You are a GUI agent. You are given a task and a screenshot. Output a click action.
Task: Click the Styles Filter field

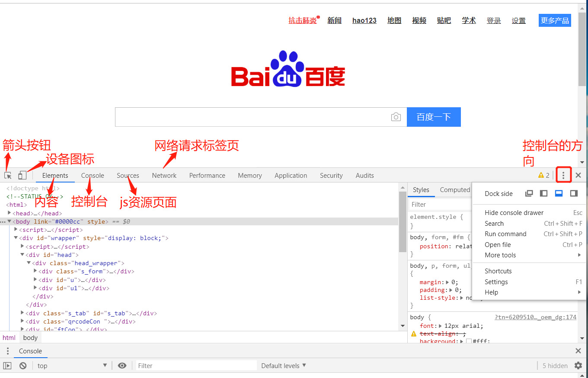[x=440, y=204]
